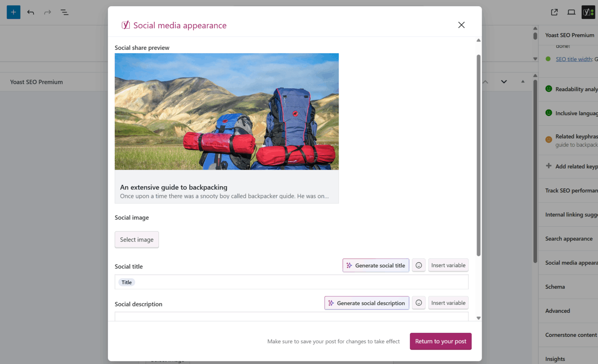
Task: Open the SEO title width link
Action: click(x=574, y=59)
